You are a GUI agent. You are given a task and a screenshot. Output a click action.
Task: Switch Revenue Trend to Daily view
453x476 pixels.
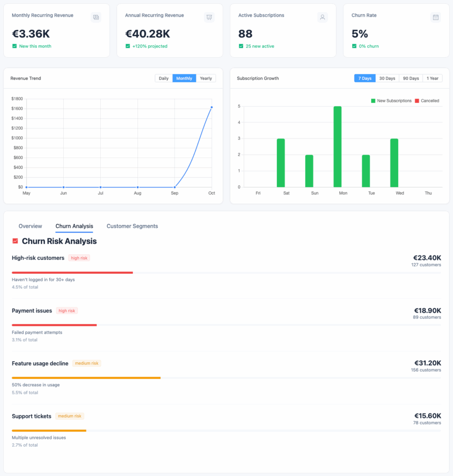164,78
